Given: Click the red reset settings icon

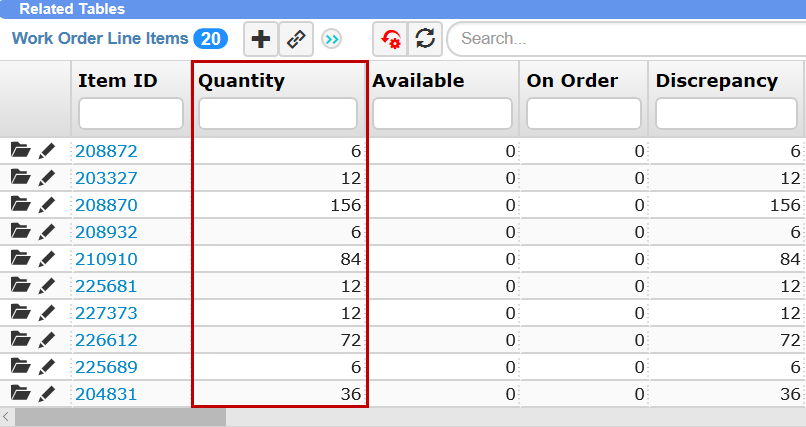Looking at the screenshot, I should 390,39.
